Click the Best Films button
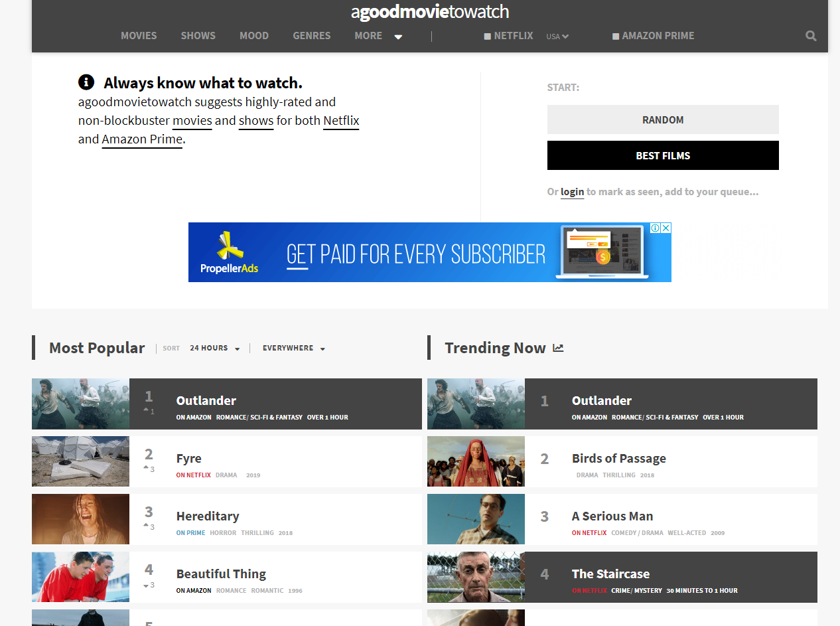Screen dimensions: 840x626 click(663, 155)
